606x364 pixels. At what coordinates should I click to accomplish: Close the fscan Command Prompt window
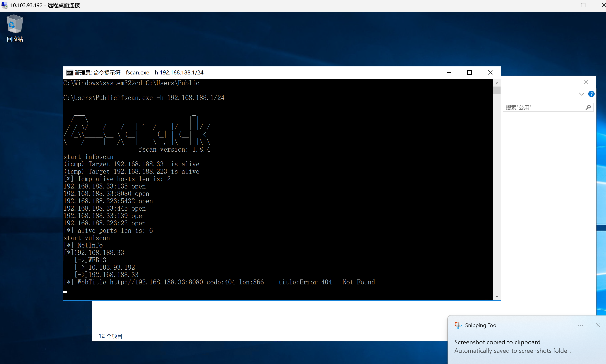490,73
